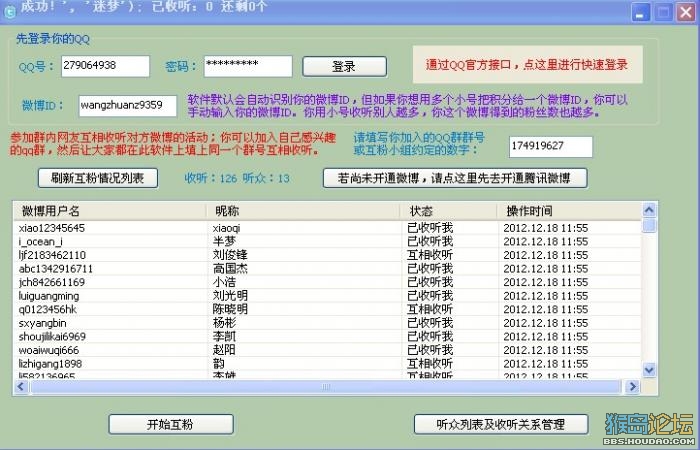The image size is (700, 450).
Task: Click the vertical scrollbar down arrow
Action: (x=649, y=370)
